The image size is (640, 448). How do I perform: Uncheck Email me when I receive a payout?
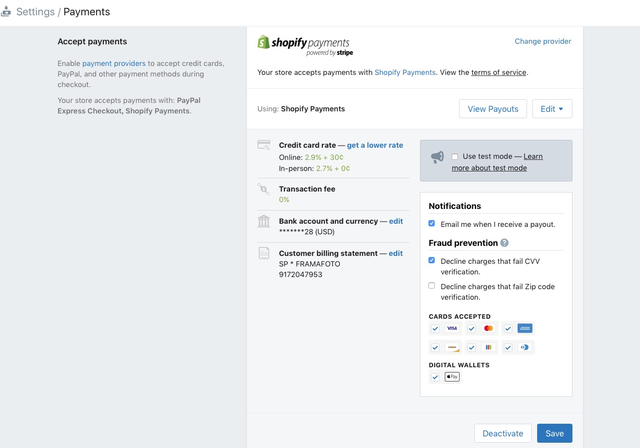[431, 223]
